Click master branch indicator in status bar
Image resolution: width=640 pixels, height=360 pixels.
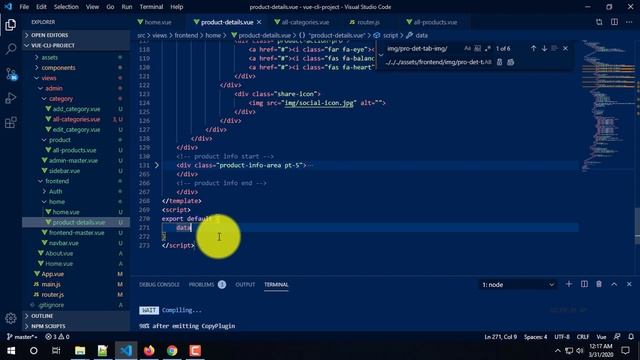tap(22, 337)
